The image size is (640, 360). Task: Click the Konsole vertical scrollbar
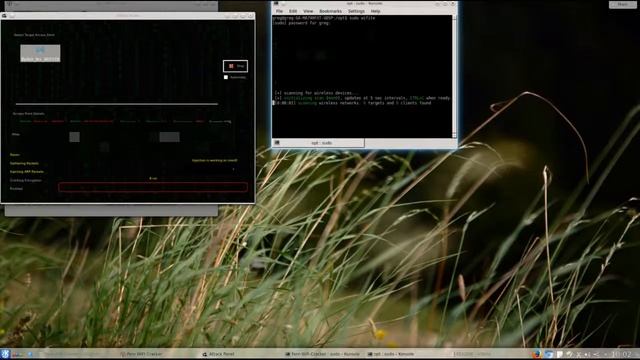point(454,77)
